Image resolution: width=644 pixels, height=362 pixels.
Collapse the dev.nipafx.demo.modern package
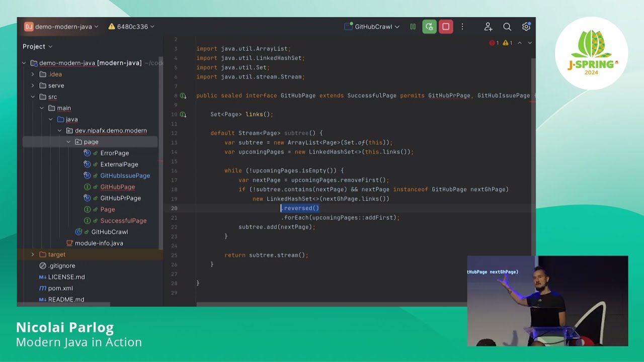click(60, 131)
